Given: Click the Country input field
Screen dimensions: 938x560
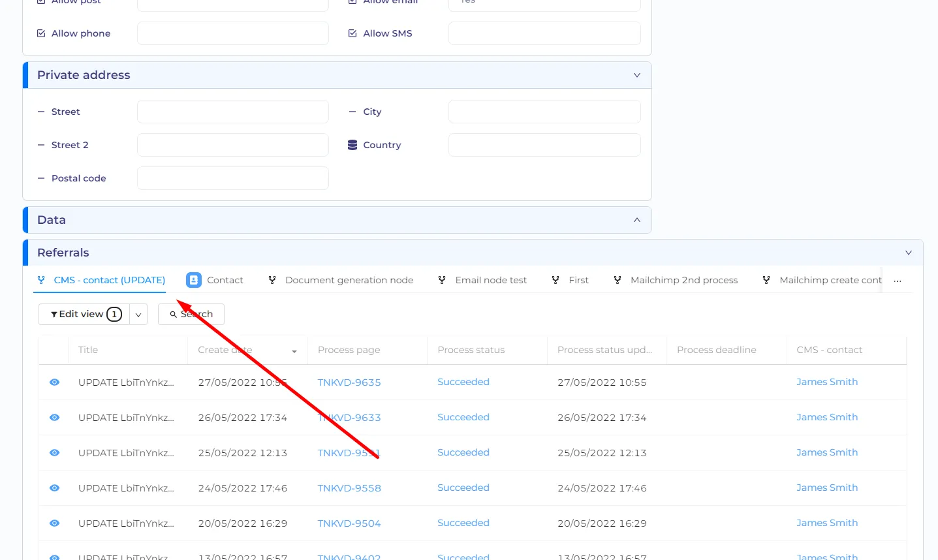Looking at the screenshot, I should [544, 145].
